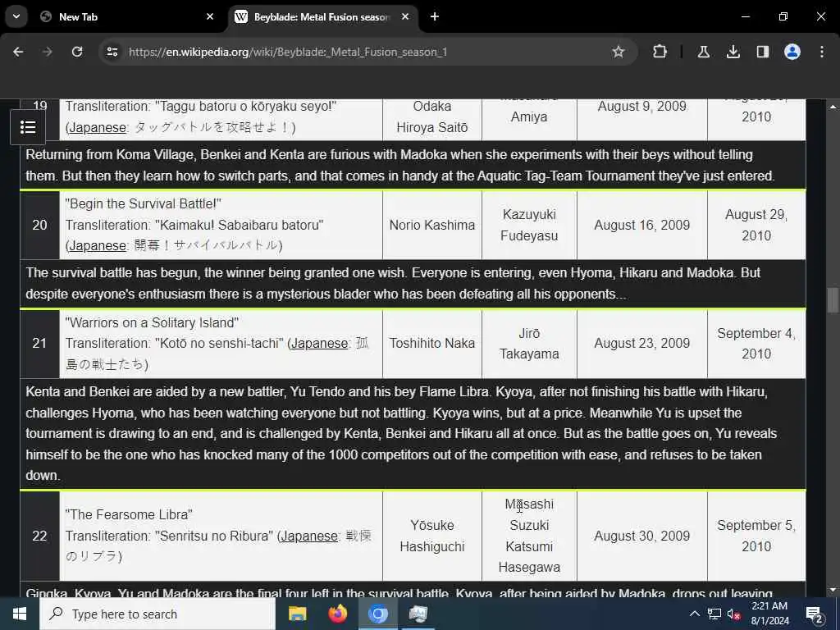Open a new browser tab with plus button
840x630 pixels.
(x=435, y=16)
